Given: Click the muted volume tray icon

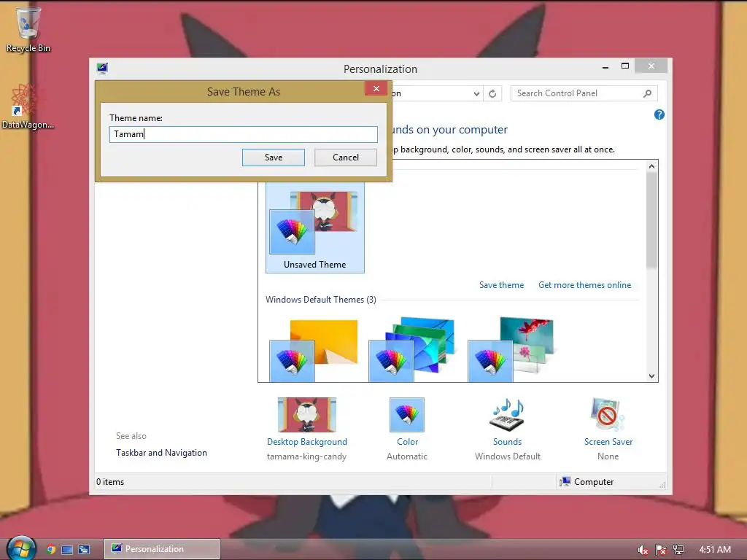Looking at the screenshot, I should (643, 550).
